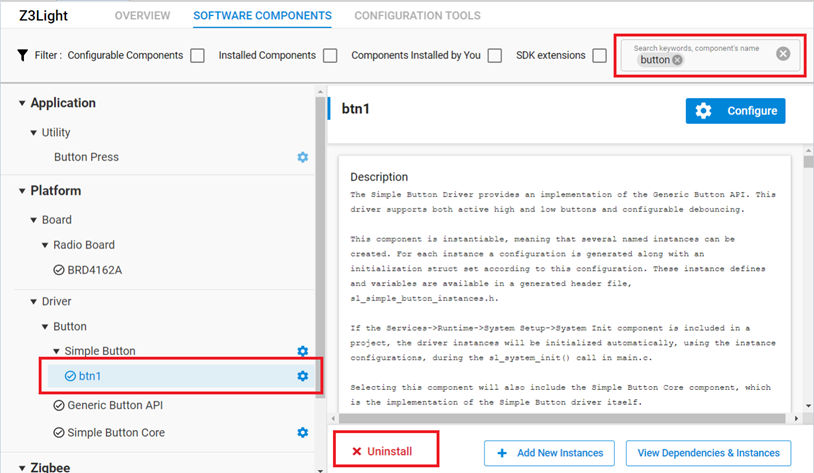
Task: Collapse the Platform category
Action: click(x=22, y=191)
